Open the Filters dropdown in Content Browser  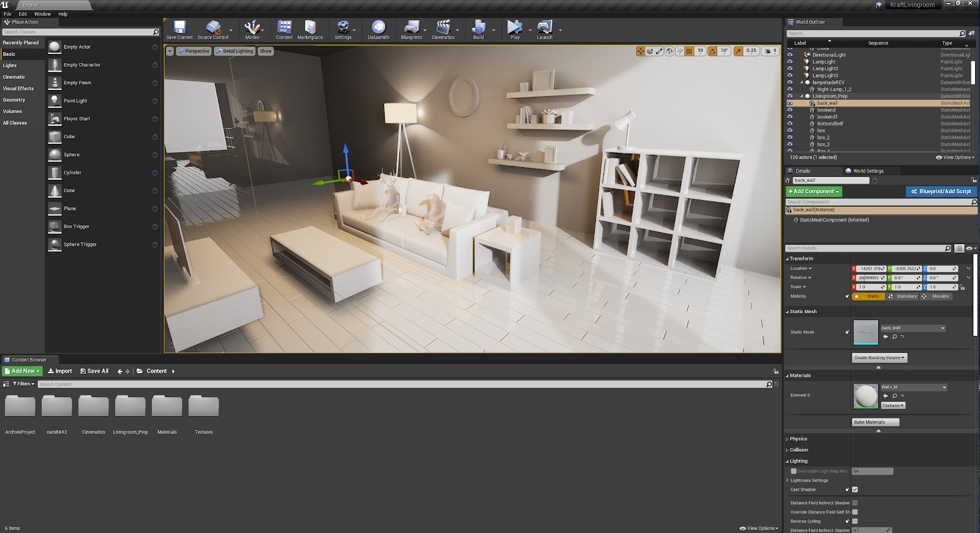24,384
